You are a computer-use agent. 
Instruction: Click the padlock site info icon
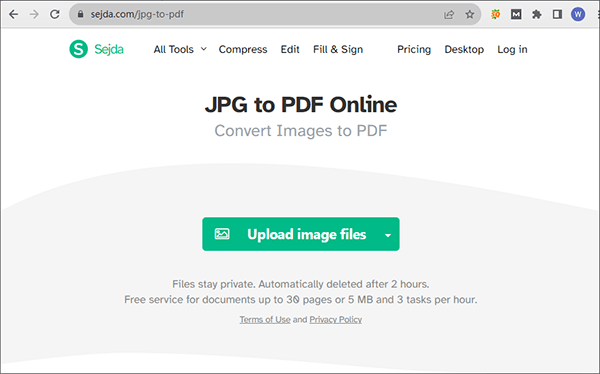point(80,14)
